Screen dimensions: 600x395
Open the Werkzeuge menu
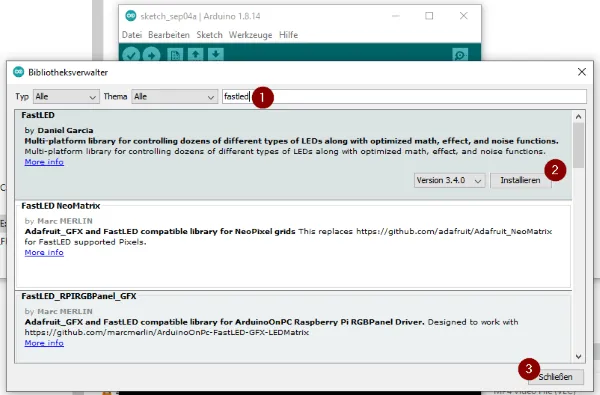pyautogui.click(x=250, y=35)
